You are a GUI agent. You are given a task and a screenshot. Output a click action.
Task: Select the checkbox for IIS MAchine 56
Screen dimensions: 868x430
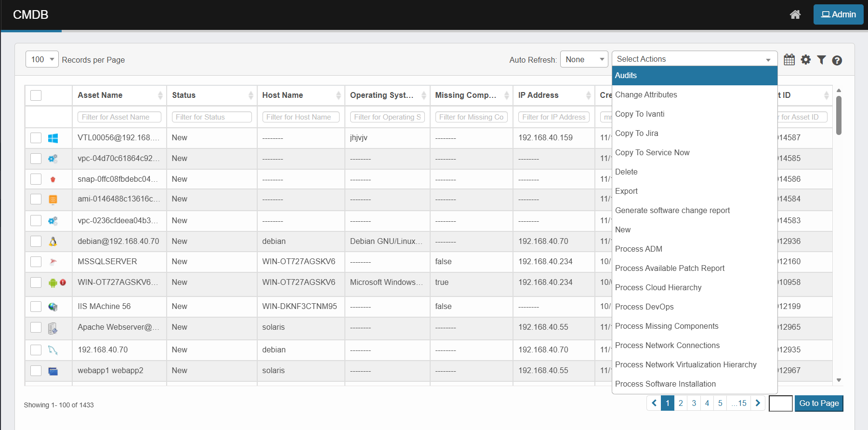(x=36, y=307)
